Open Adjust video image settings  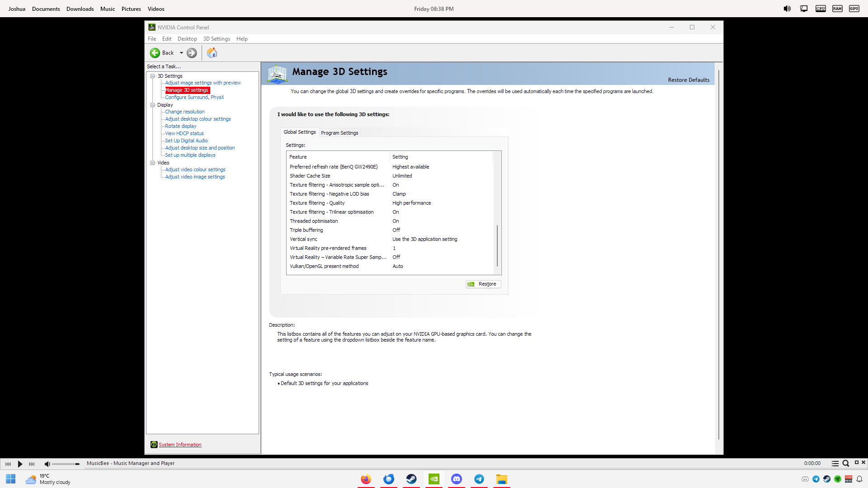[x=195, y=177]
